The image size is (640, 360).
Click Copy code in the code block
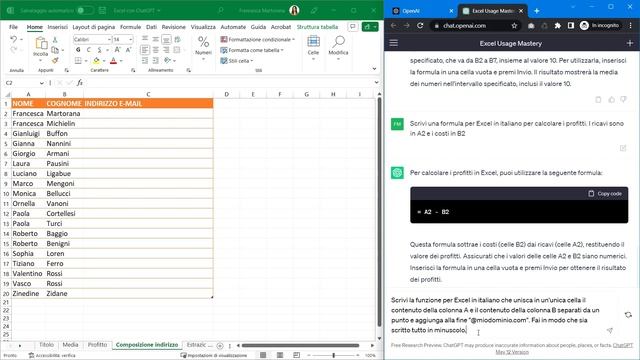[605, 193]
